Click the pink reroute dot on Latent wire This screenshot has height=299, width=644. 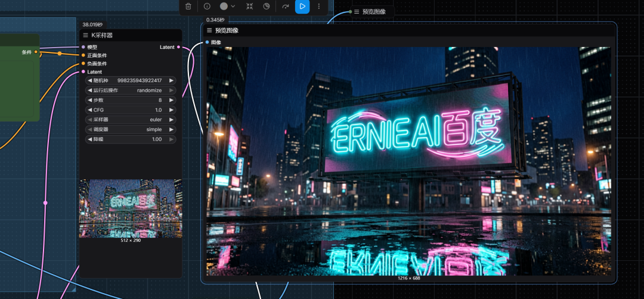click(45, 203)
